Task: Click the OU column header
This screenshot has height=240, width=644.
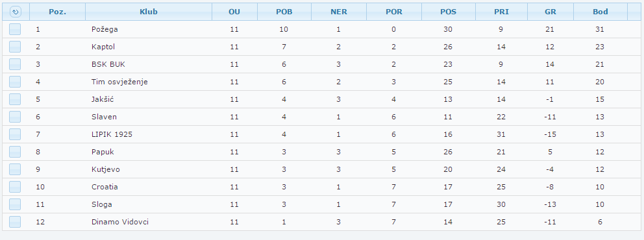Action: coord(234,12)
